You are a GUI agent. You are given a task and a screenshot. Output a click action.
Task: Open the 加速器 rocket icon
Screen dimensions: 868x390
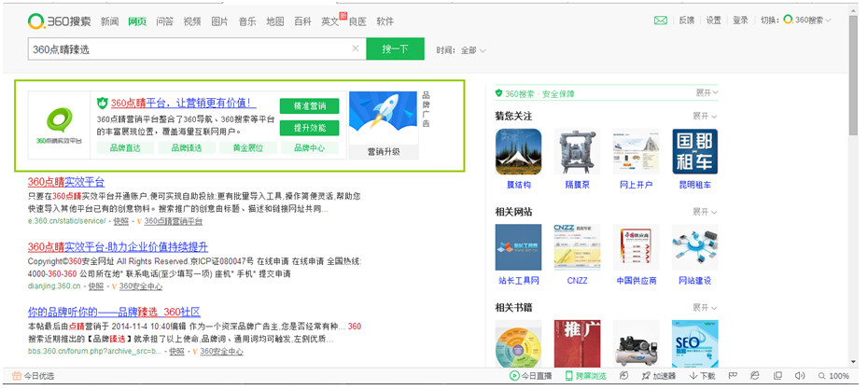pos(646,376)
